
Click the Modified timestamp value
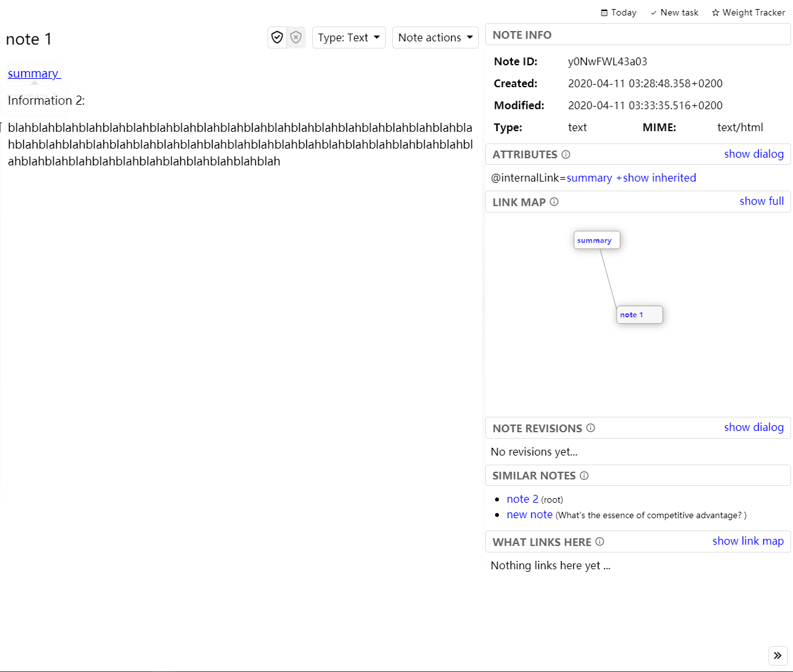pos(645,105)
